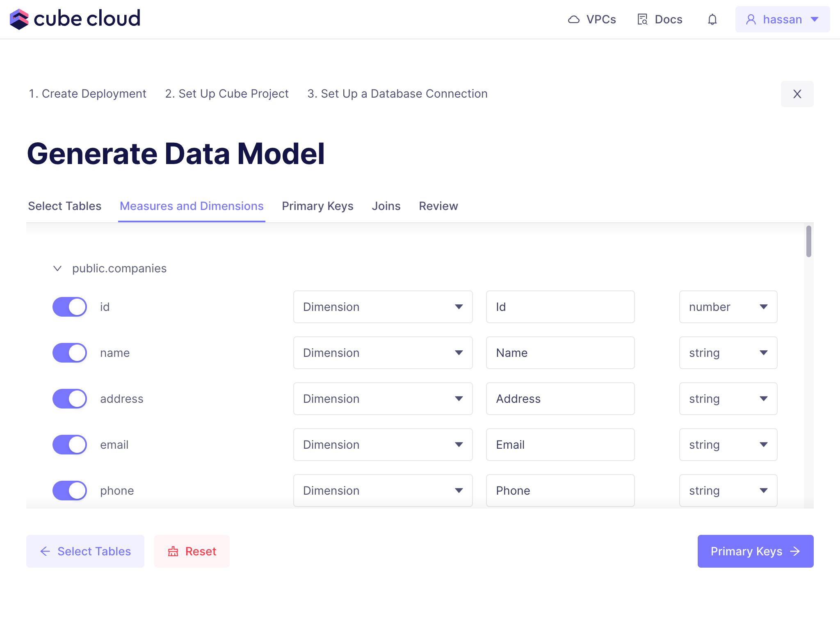This screenshot has width=840, height=630.
Task: Close the Generate Data Model wizard
Action: pyautogui.click(x=797, y=94)
